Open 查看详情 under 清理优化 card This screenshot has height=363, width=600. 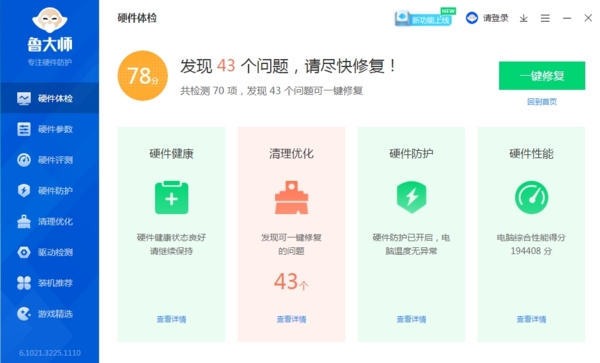[x=292, y=319]
